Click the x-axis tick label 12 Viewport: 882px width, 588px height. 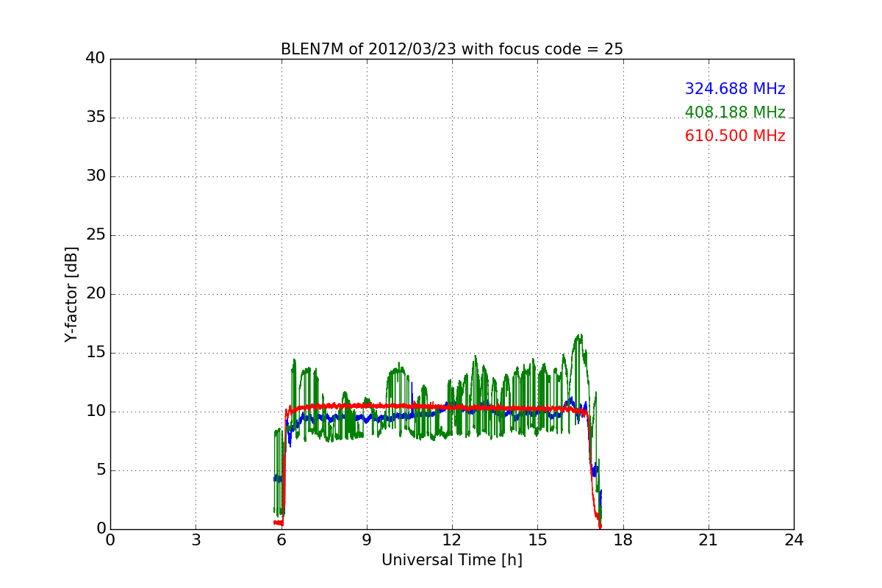452,539
